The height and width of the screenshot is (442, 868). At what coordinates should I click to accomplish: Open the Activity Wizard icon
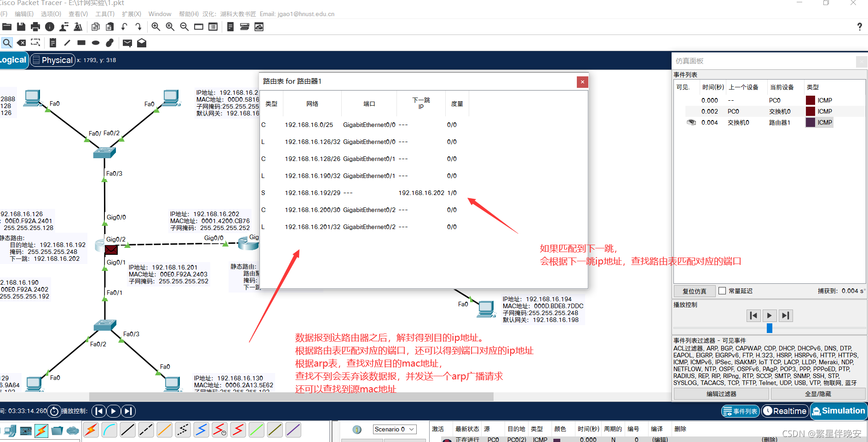click(64, 27)
